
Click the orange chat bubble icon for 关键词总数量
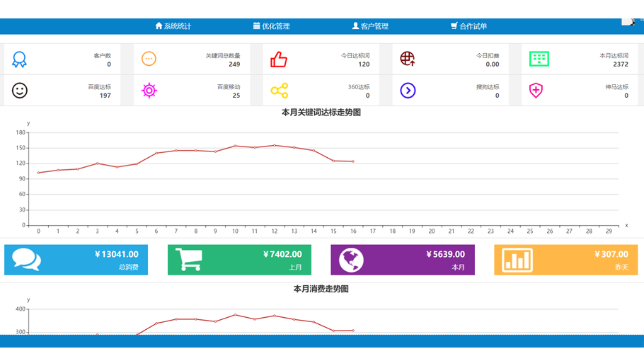[x=149, y=59]
